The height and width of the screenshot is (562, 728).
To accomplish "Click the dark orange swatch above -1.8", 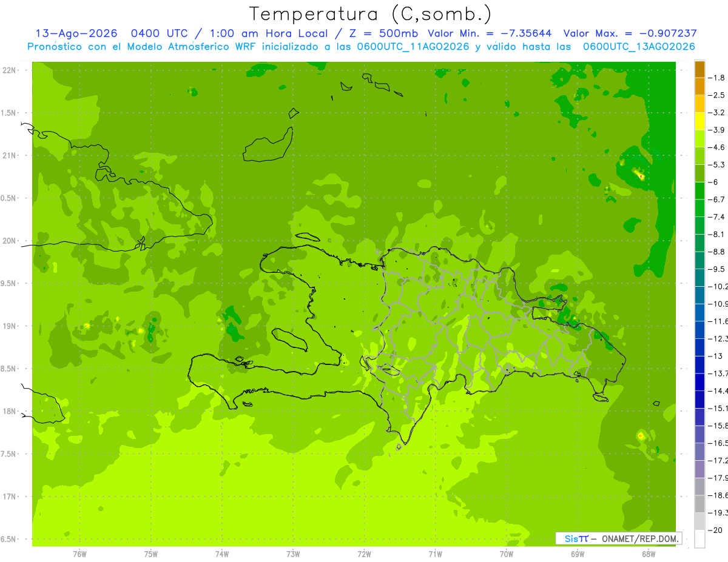I will 699,69.
